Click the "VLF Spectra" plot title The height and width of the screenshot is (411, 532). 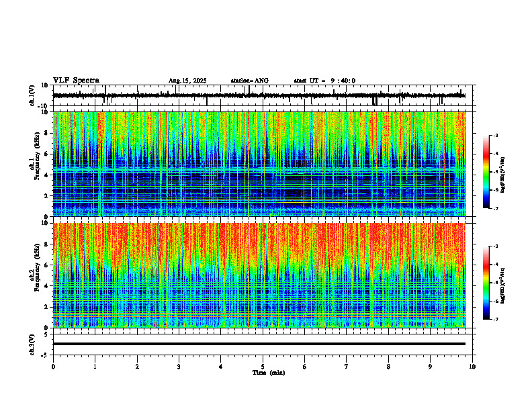(x=76, y=81)
